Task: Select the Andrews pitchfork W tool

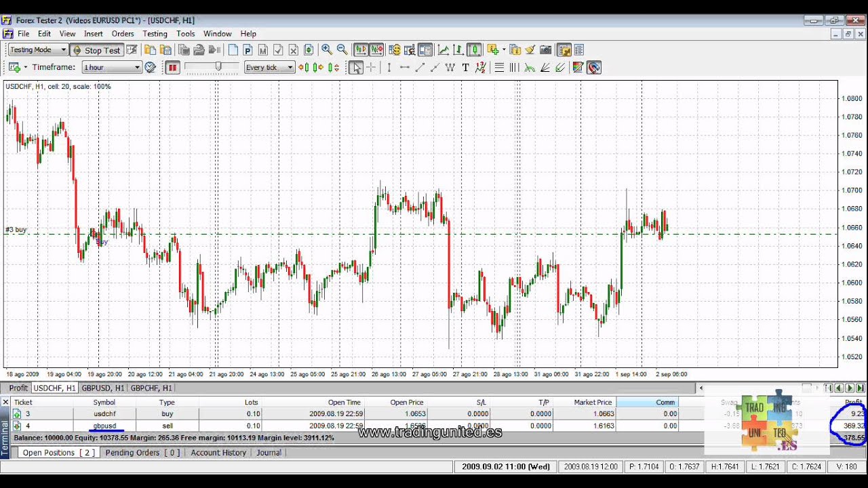Action: pos(450,68)
